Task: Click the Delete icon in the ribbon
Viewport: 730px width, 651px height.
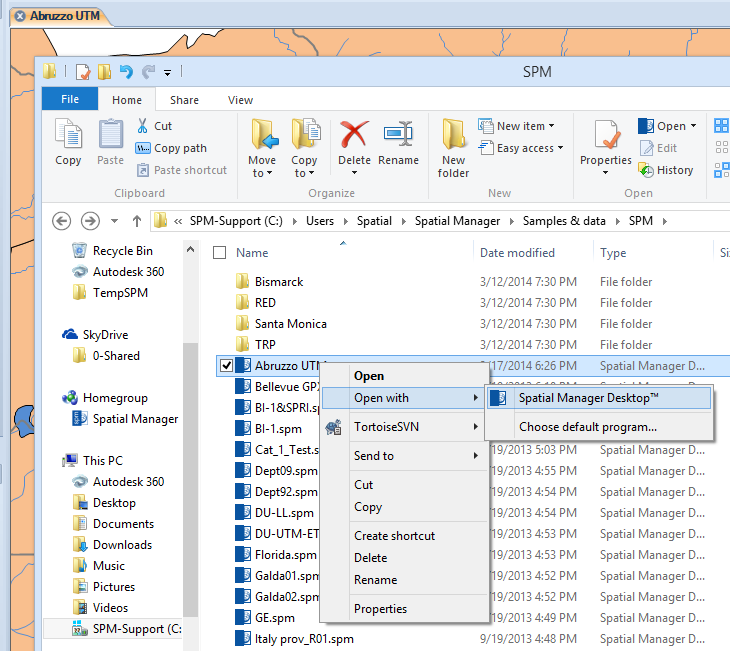Action: tap(354, 136)
